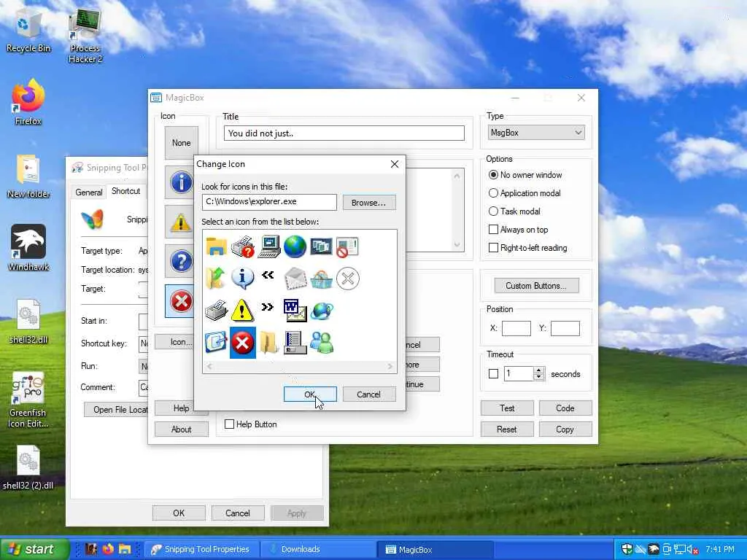Screen dimensions: 747x560
Task: Click the Copy button in MagicBox
Action: coord(565,429)
